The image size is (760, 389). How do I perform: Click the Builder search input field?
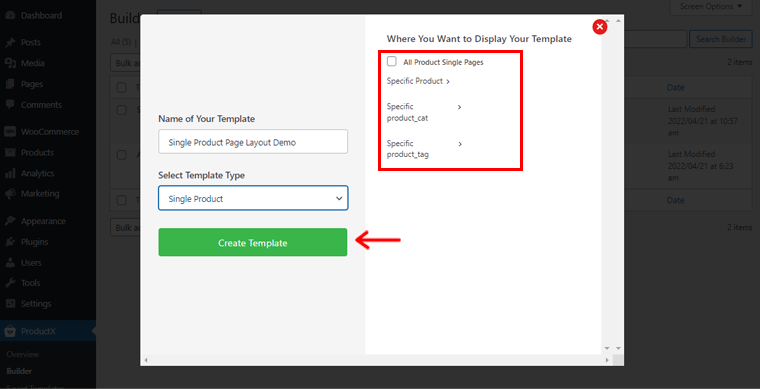(655, 39)
